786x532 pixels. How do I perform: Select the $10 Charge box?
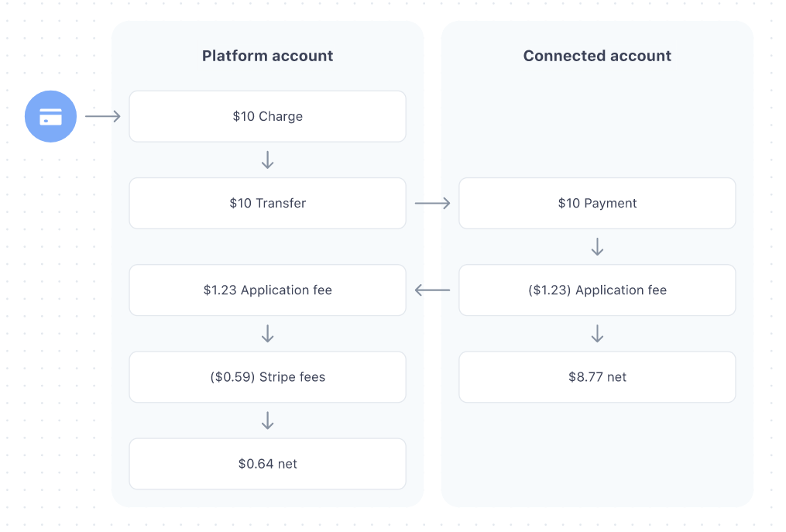(268, 116)
